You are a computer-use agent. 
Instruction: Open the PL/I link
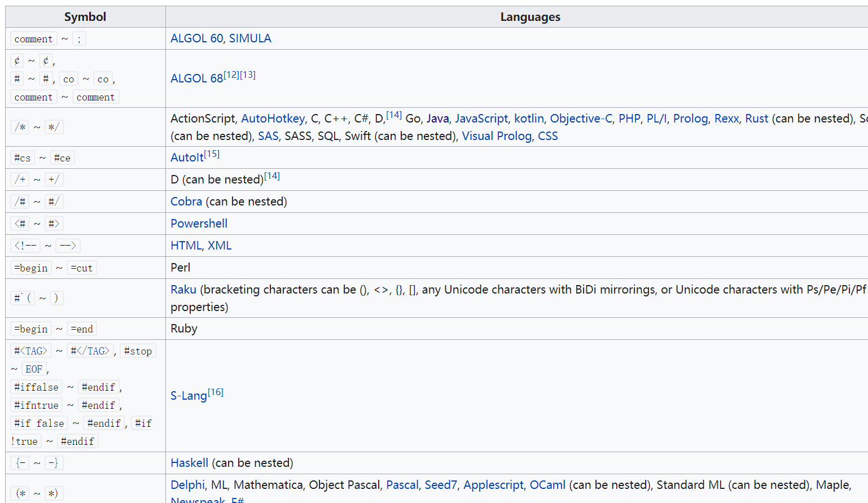point(657,119)
